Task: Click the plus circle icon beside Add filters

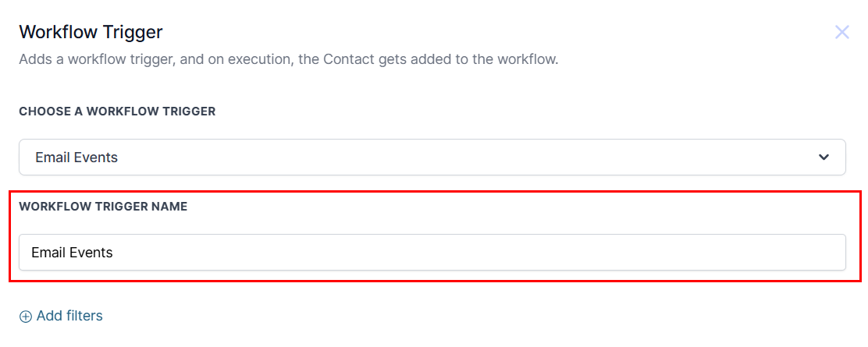Action: pos(26,316)
